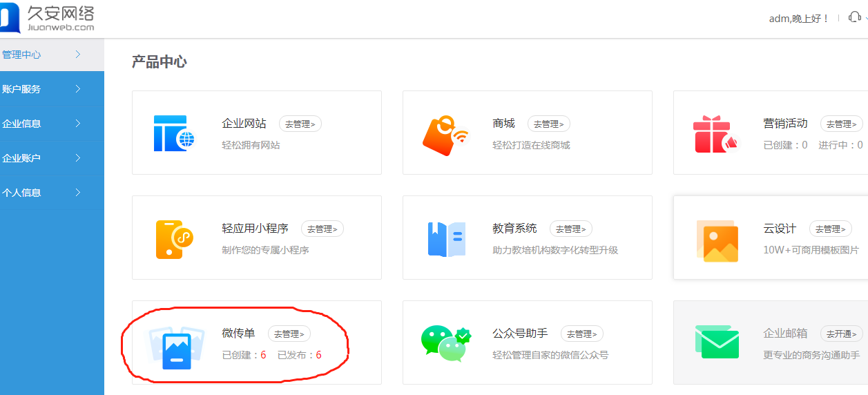
Task: Open the headset customer service icon
Action: pyautogui.click(x=855, y=18)
